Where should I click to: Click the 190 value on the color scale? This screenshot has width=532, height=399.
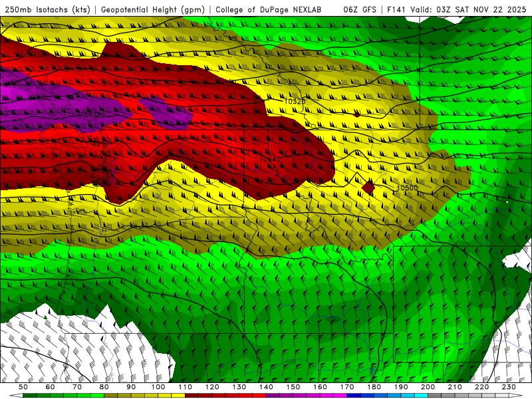tap(401, 387)
